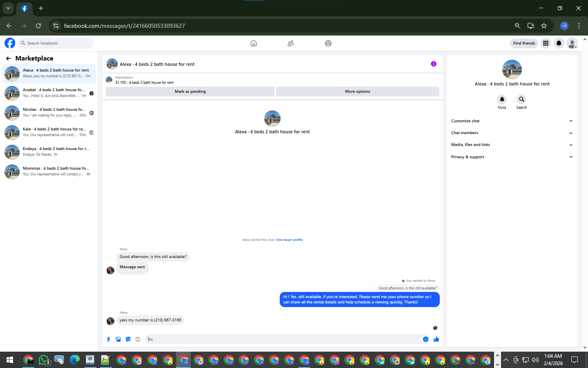Open WhatsApp from the taskbar
Screen dimensions: 588x368
click(44, 360)
